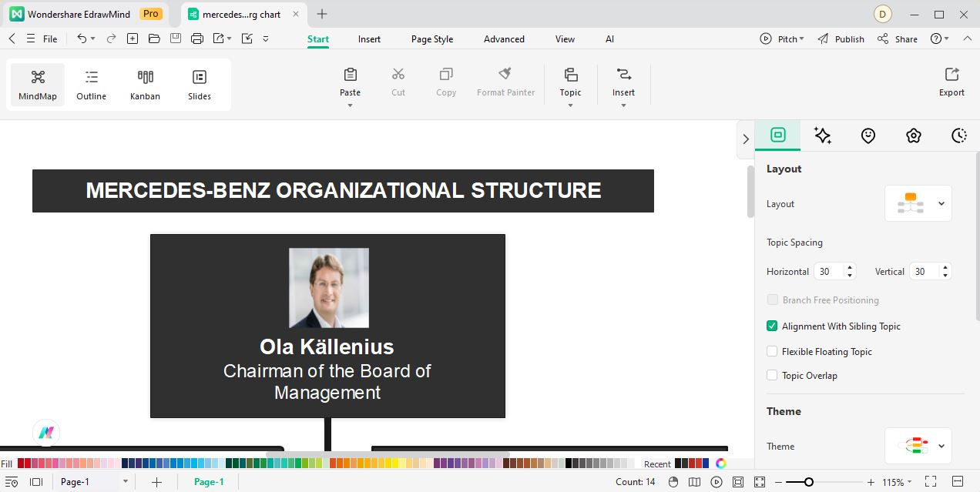Screen dimensions: 980x492
Task: Click the Publish button
Action: click(x=841, y=38)
